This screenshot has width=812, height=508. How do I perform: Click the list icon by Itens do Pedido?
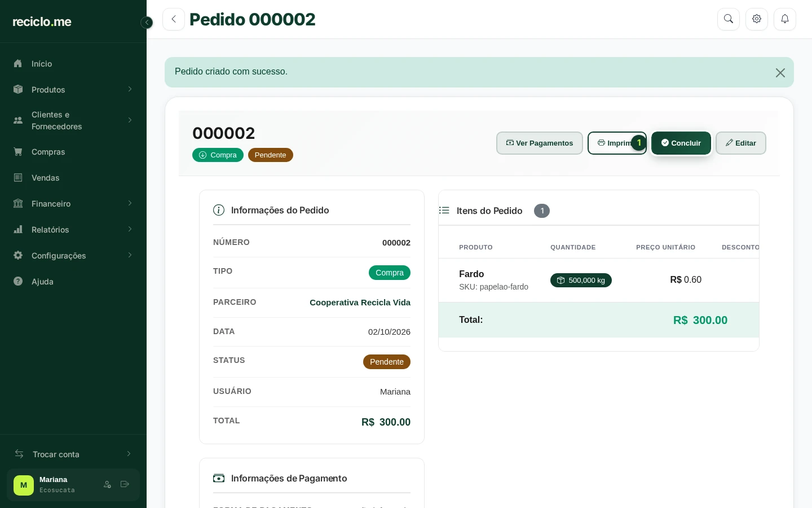tap(444, 211)
